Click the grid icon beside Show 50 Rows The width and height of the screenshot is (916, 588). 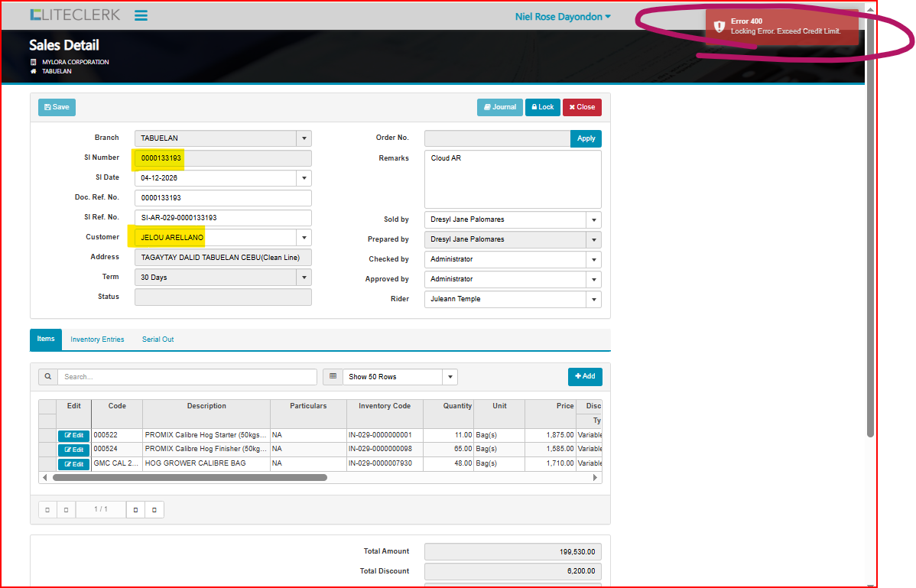tap(333, 377)
